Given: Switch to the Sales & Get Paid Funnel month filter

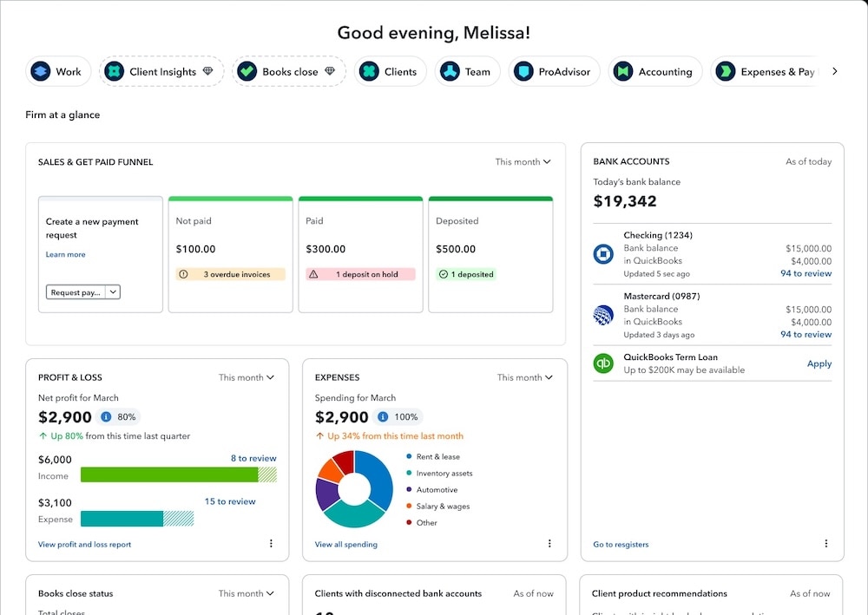Looking at the screenshot, I should (523, 161).
